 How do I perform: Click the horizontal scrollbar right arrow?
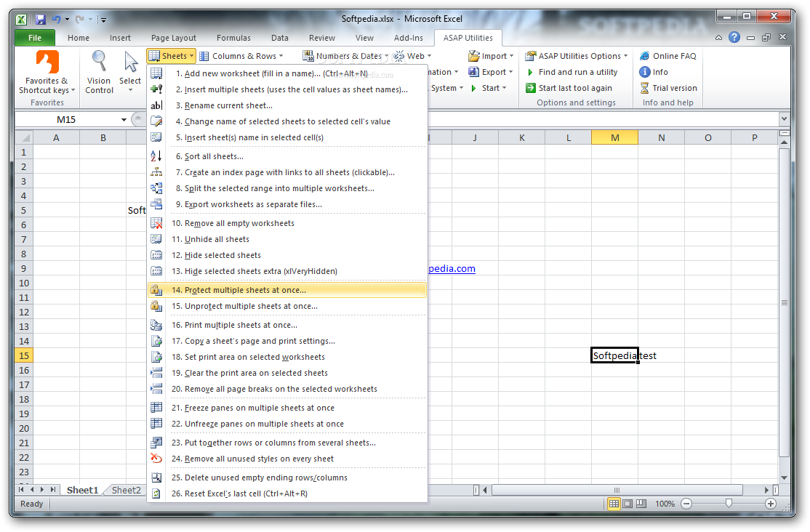(766, 490)
